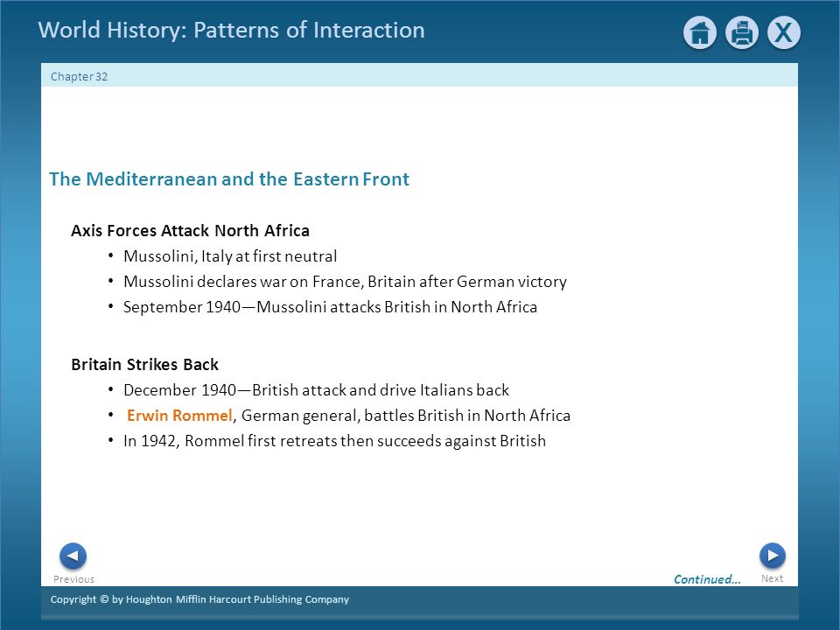This screenshot has height=630, width=840.
Task: Click bullet In 1942, Rommel first retreats
Action: coord(335,441)
